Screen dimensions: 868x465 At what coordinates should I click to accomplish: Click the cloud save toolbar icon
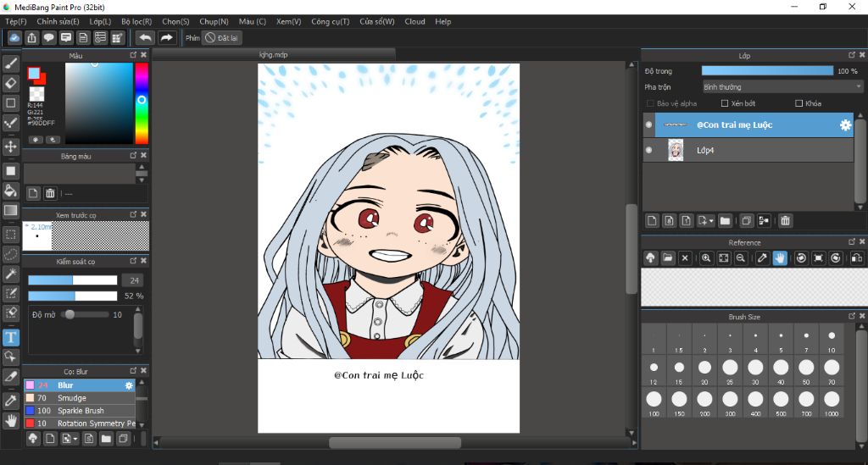tap(14, 37)
